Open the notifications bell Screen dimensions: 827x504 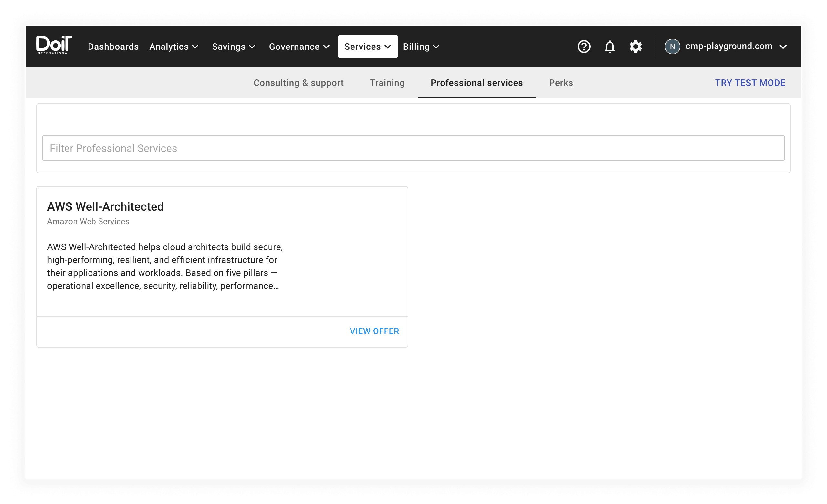pos(610,47)
